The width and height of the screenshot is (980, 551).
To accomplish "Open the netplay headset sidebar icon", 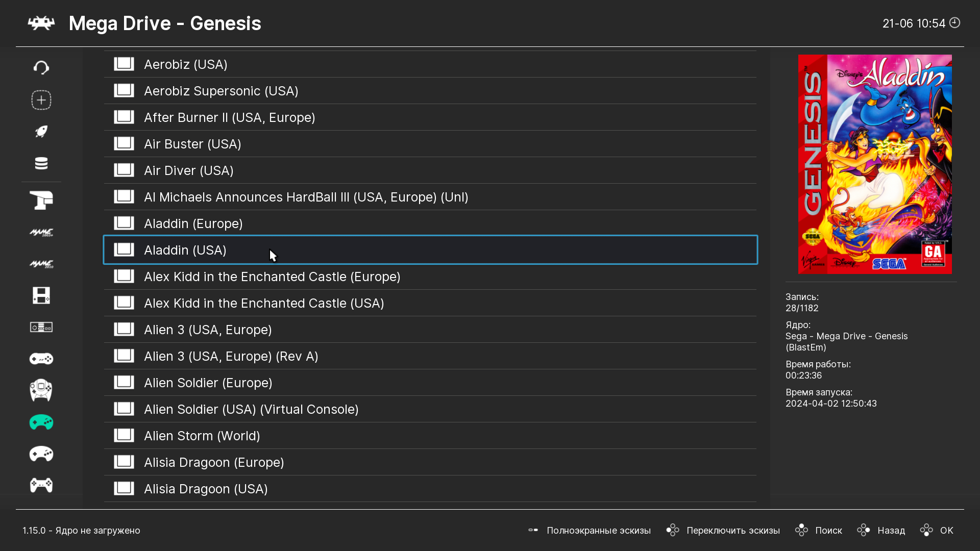I will point(41,67).
